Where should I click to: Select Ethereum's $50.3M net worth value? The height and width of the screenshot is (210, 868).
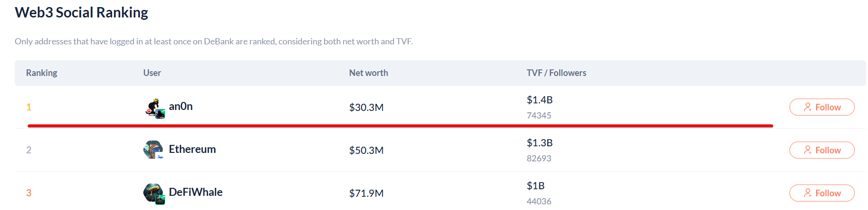point(366,151)
